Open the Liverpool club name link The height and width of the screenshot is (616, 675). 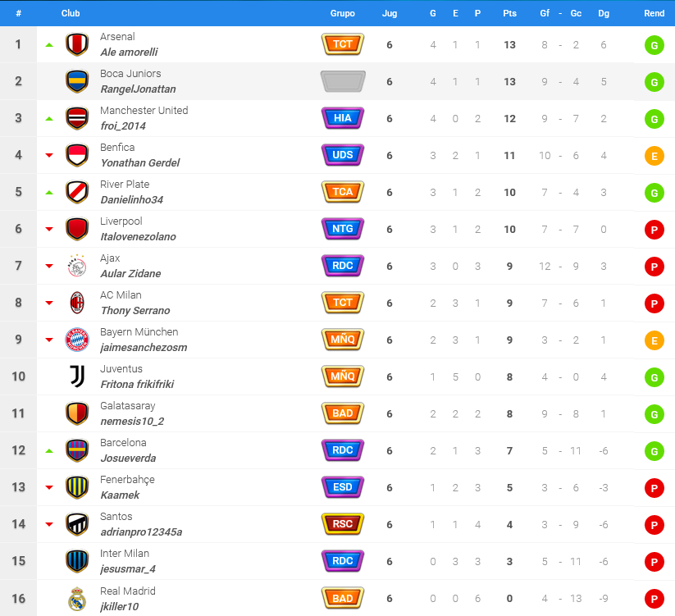click(x=121, y=221)
